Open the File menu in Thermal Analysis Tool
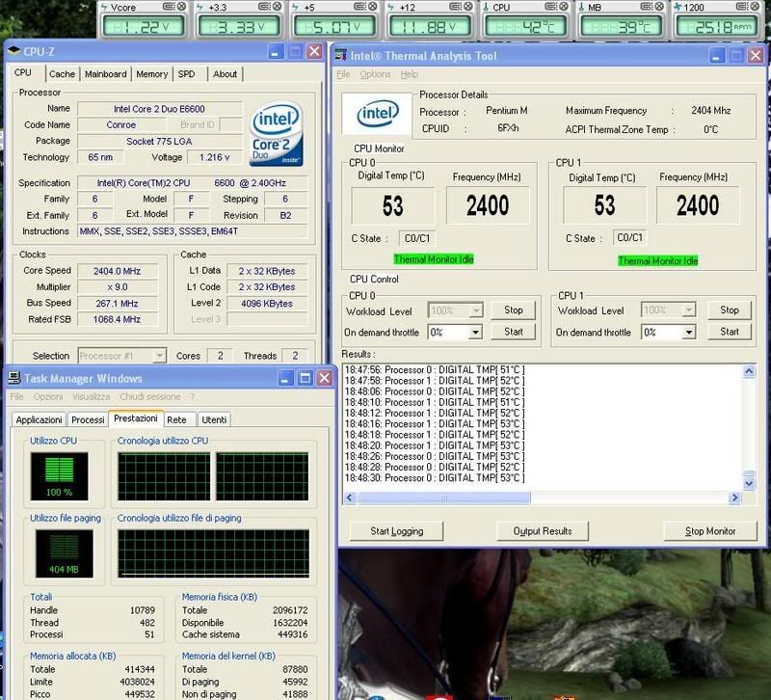The image size is (771, 700). 343,74
